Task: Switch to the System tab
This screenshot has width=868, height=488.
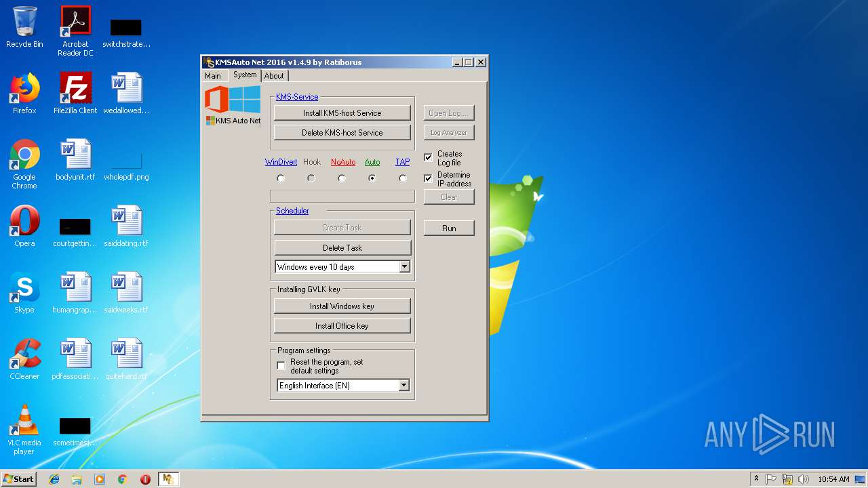Action: pyautogui.click(x=245, y=75)
